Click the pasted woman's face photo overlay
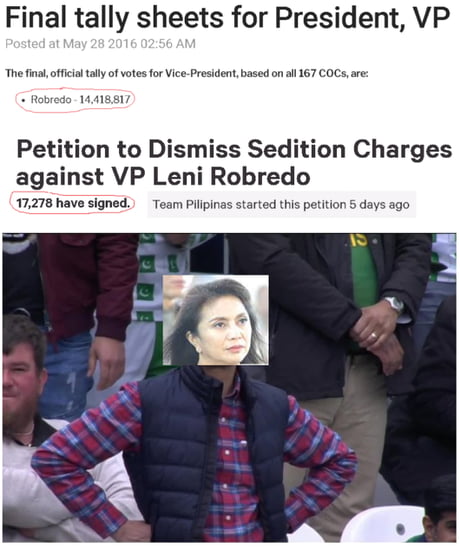The image size is (460, 547). [x=216, y=320]
